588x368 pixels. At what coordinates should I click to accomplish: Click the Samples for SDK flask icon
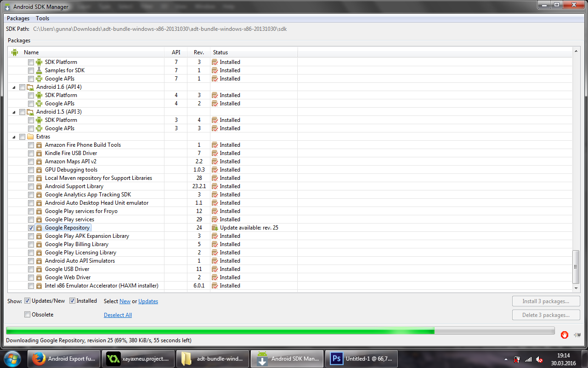[39, 70]
